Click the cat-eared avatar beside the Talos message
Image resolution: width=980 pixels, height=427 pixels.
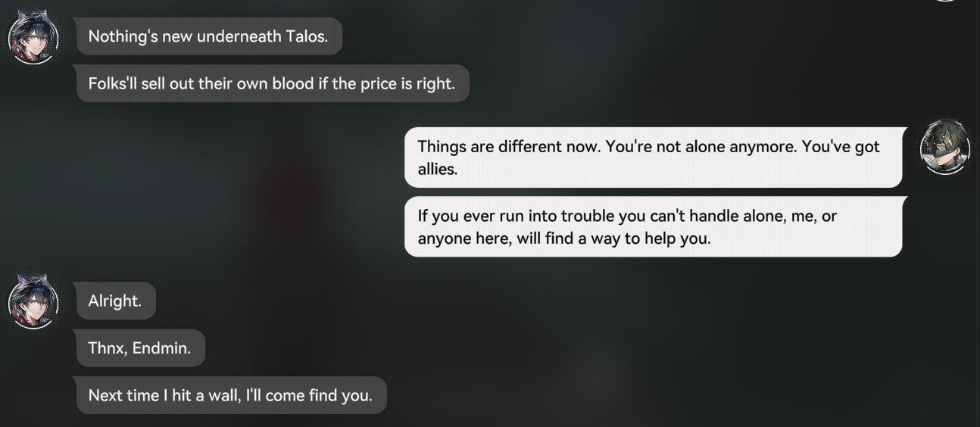click(33, 36)
